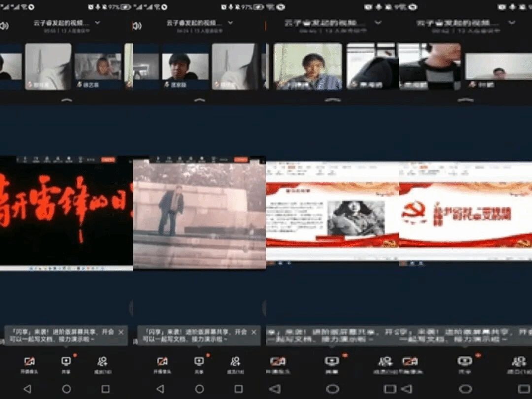
Task: Select 徐艺霖 participant video thumbnail
Action: point(98,66)
